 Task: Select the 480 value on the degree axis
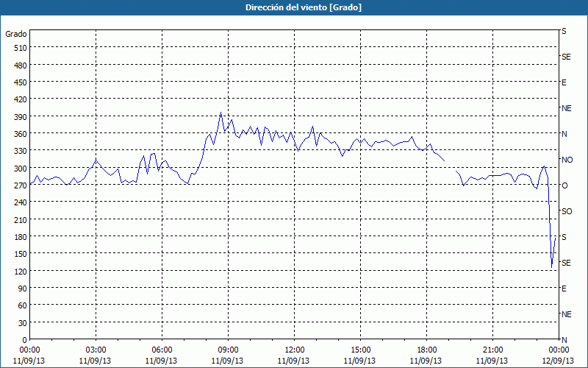pos(21,66)
